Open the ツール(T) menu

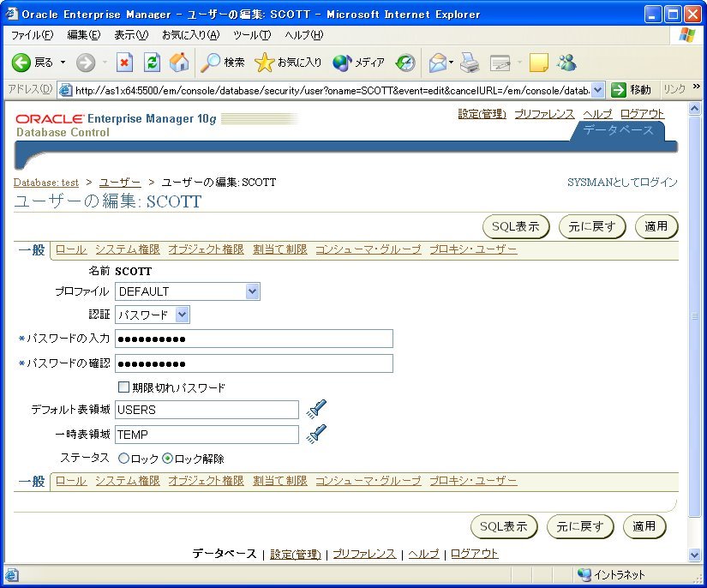[252, 35]
